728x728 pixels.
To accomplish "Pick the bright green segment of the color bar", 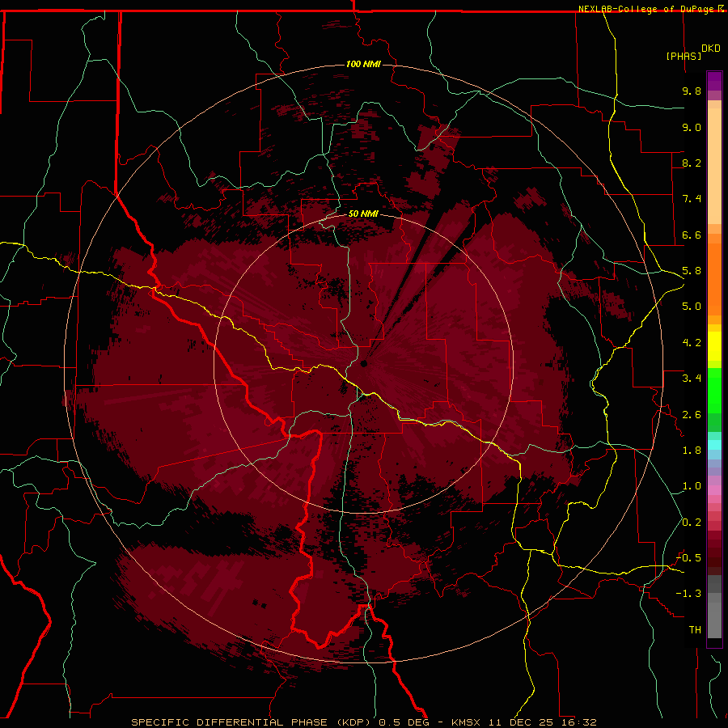I will pos(714,390).
